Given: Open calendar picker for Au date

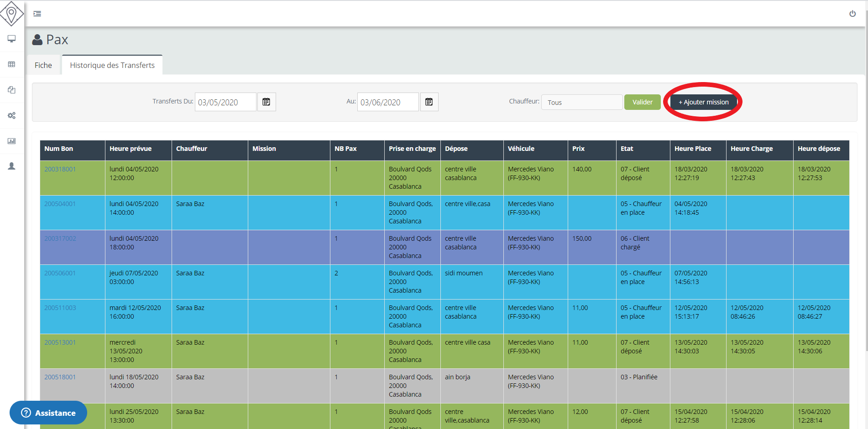Looking at the screenshot, I should click(x=429, y=102).
